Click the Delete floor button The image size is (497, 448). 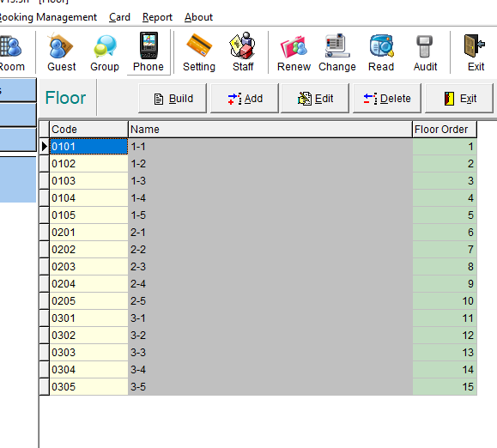[387, 99]
